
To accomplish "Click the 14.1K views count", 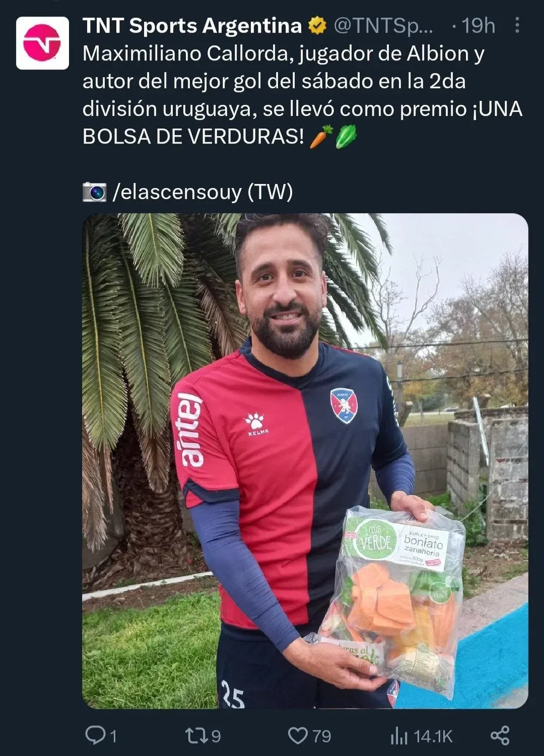I will [x=433, y=736].
